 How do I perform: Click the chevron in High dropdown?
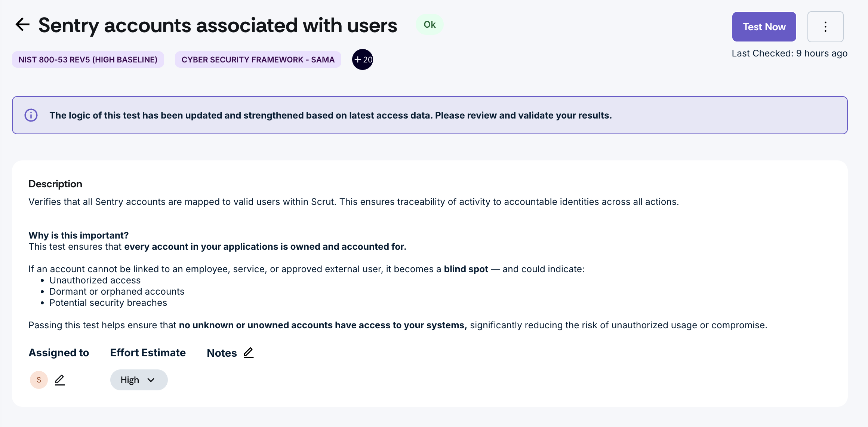151,380
